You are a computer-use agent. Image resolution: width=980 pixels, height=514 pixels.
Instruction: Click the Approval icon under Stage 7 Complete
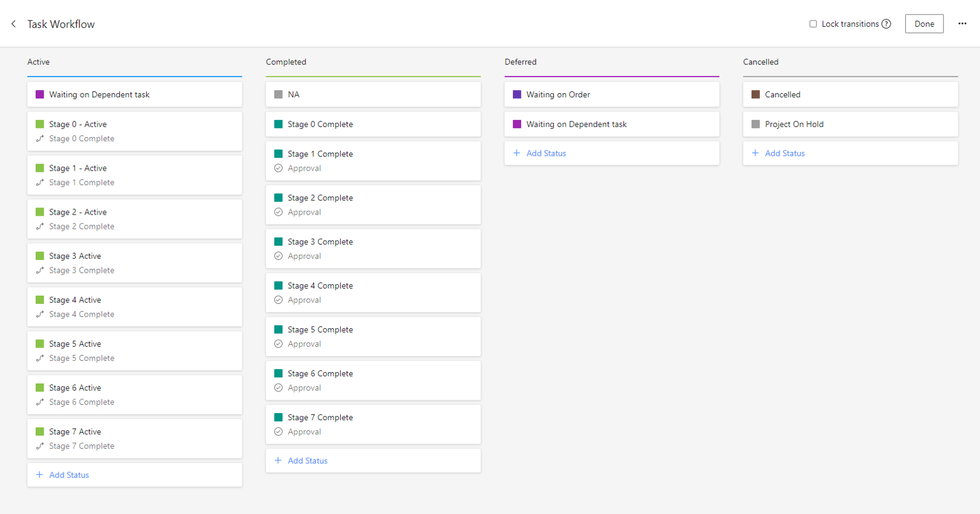pyautogui.click(x=278, y=432)
